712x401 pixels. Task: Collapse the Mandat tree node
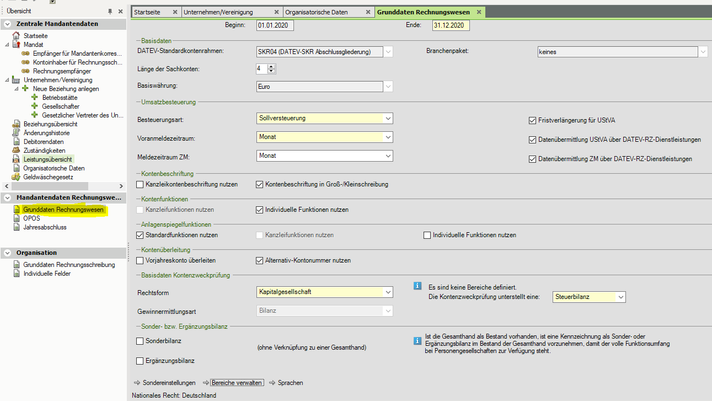(x=7, y=45)
